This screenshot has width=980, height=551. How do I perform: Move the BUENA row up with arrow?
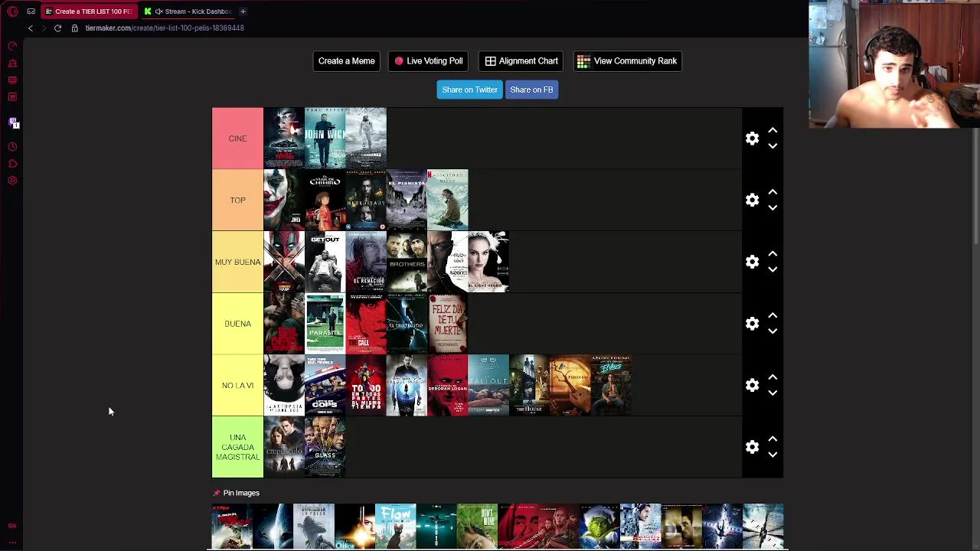point(773,315)
